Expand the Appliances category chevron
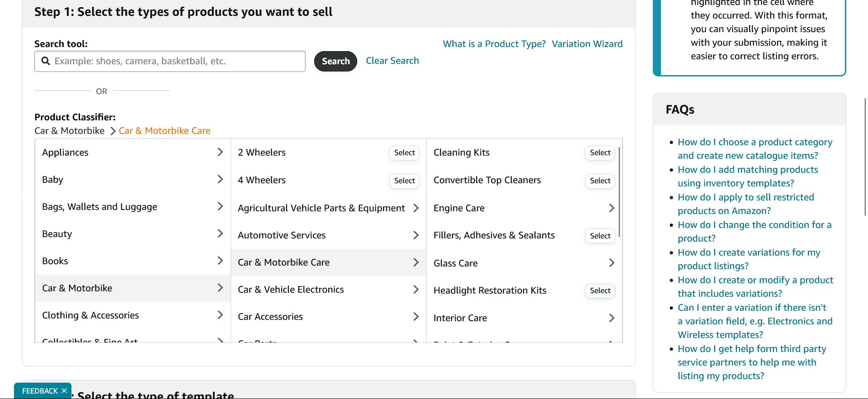 pos(220,152)
